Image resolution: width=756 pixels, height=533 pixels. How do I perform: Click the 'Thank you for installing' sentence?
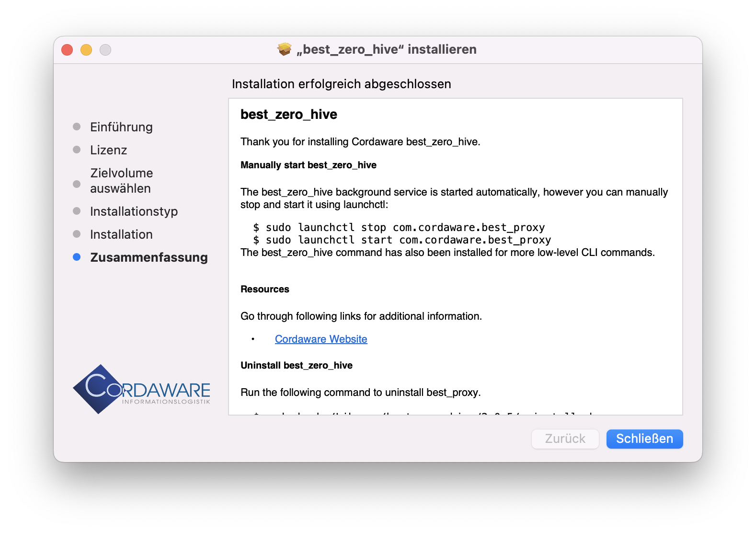(x=360, y=142)
